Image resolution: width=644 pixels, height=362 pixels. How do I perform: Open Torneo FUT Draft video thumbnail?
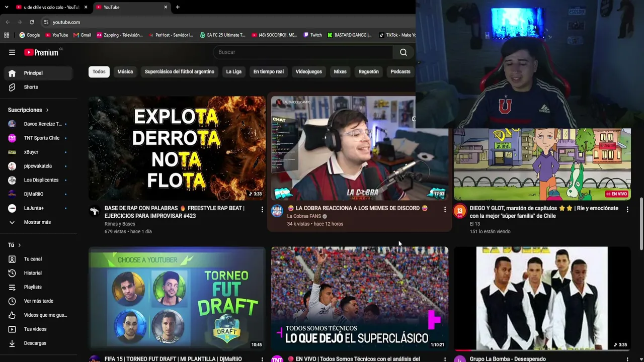[177, 299]
